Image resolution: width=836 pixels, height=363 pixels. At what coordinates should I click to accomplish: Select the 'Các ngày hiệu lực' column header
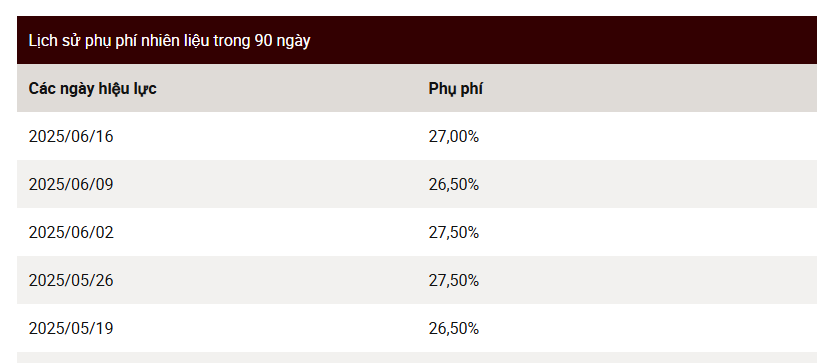pyautogui.click(x=92, y=88)
